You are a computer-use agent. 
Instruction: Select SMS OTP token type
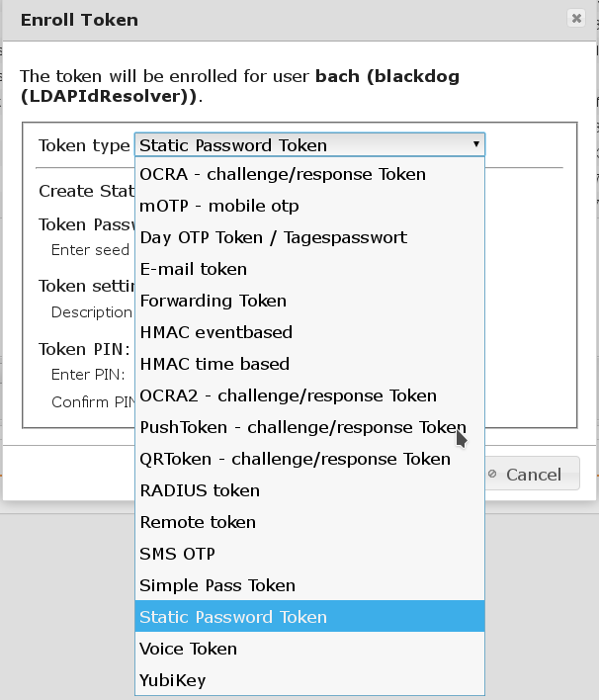tap(178, 554)
